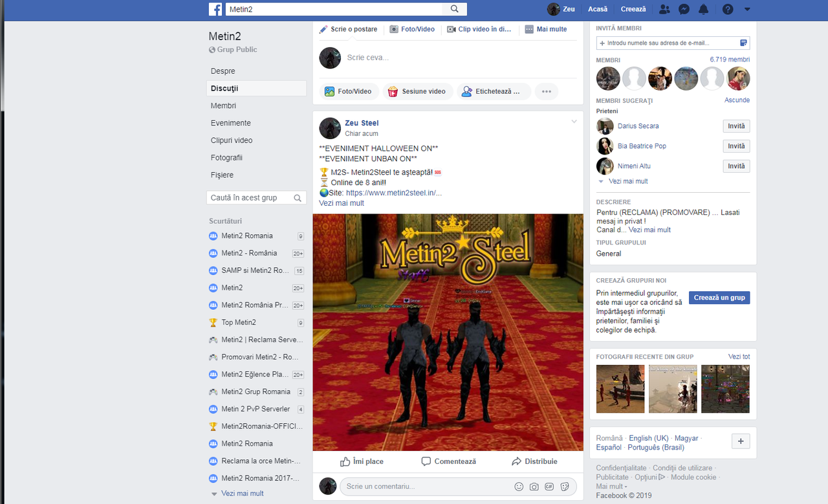Like the Zeu Steel post with Îmi place
The height and width of the screenshot is (504, 828).
[362, 461]
